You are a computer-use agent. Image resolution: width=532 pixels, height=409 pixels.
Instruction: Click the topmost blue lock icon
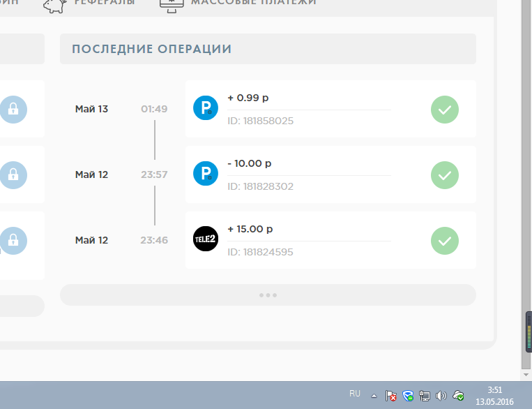(x=13, y=110)
